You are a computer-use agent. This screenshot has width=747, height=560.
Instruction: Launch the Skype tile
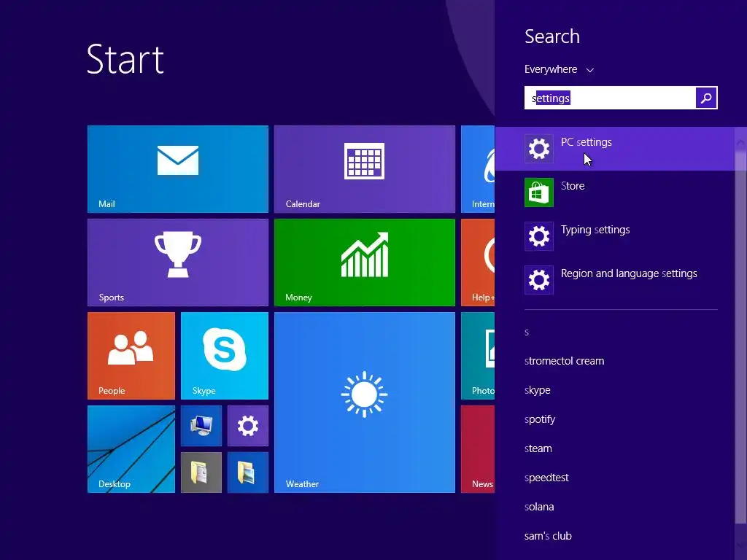point(225,356)
